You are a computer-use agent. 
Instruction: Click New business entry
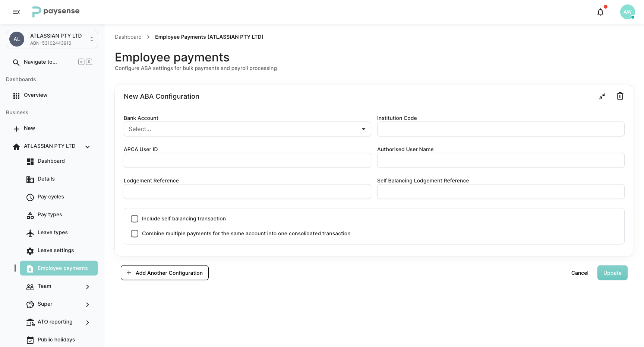52,128
